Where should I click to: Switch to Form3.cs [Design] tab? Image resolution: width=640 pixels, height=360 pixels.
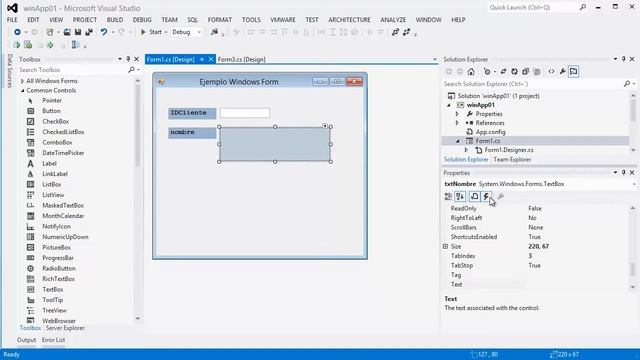242,60
